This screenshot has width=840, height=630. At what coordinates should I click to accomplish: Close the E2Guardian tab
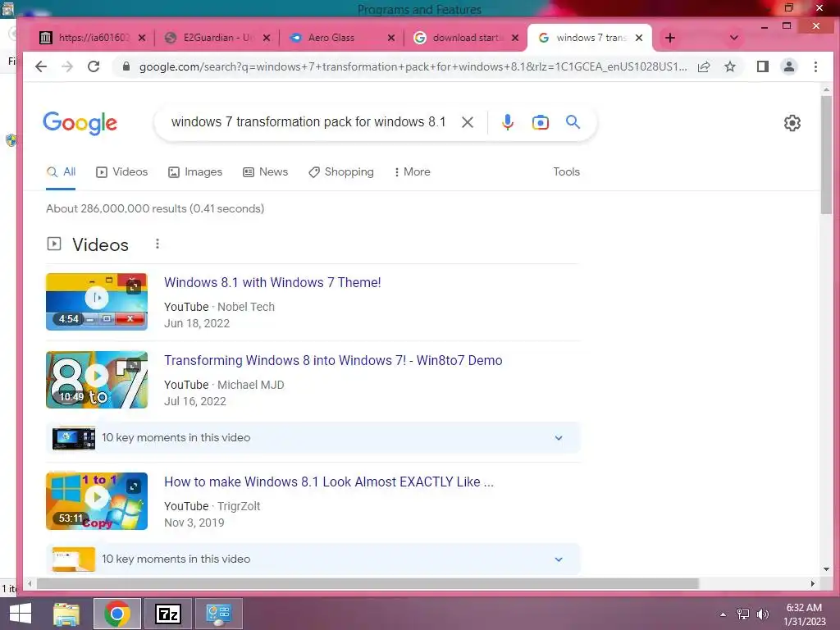pos(267,38)
